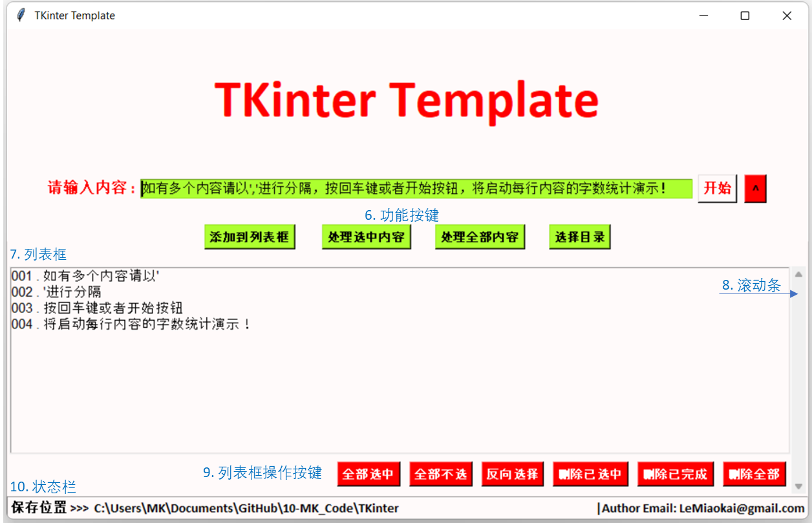Click the 处理全部内容 button
The width and height of the screenshot is (812, 523).
480,236
